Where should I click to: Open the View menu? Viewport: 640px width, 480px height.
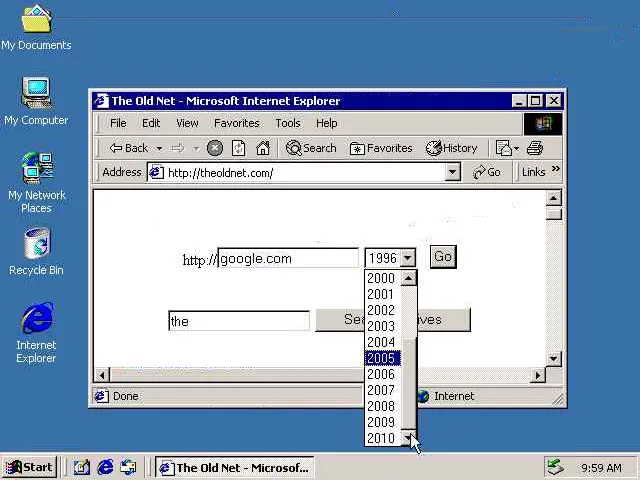[x=187, y=123]
